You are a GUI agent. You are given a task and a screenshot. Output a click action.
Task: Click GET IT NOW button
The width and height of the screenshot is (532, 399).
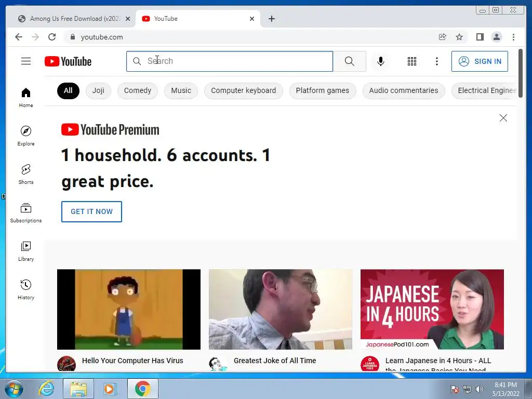(91, 212)
